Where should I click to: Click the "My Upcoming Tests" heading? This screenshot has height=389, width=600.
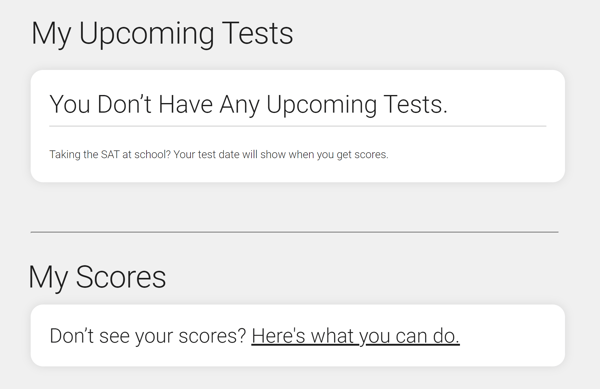pyautogui.click(x=162, y=34)
